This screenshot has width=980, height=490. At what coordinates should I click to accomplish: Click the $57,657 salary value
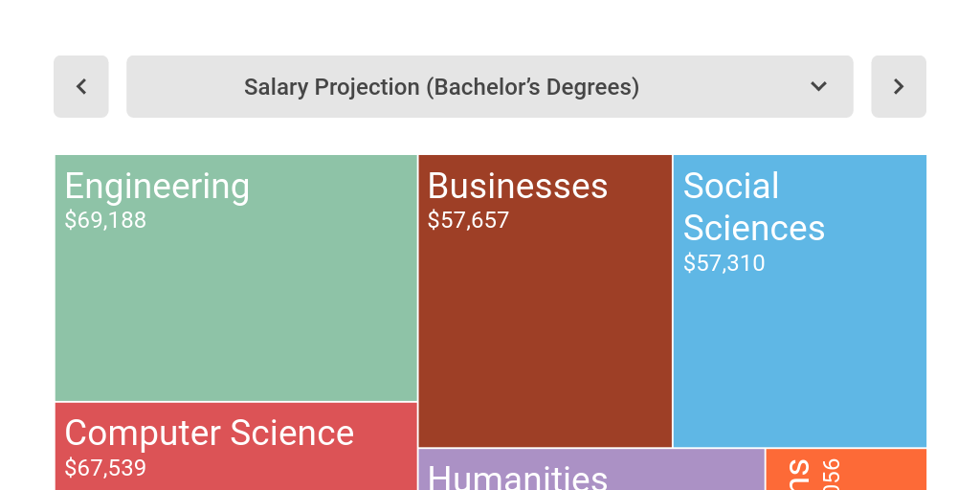point(468,221)
